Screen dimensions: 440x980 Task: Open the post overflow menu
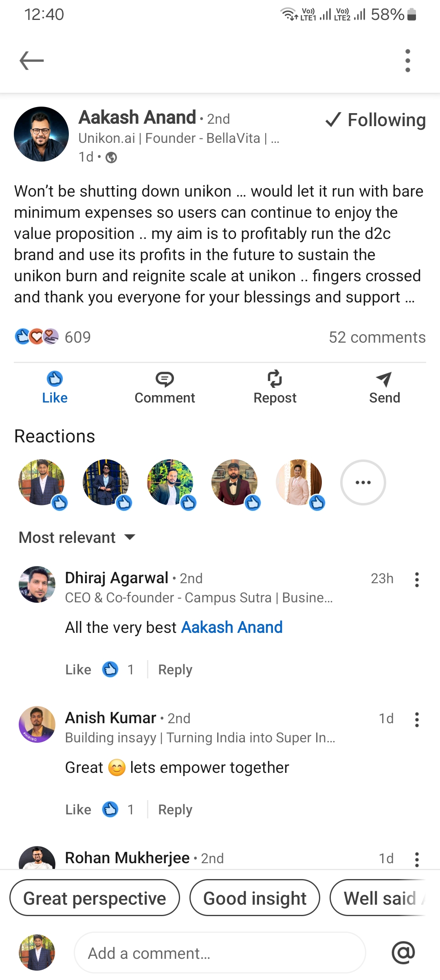tap(407, 61)
